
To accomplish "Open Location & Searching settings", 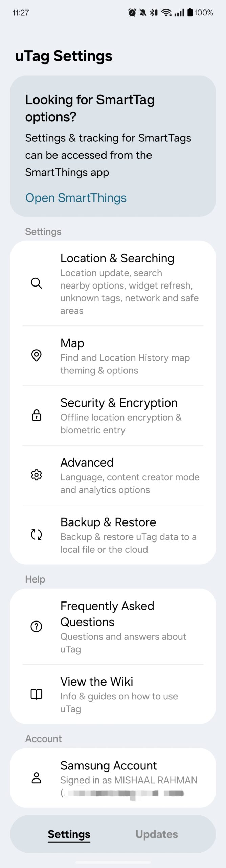I will tap(129, 283).
